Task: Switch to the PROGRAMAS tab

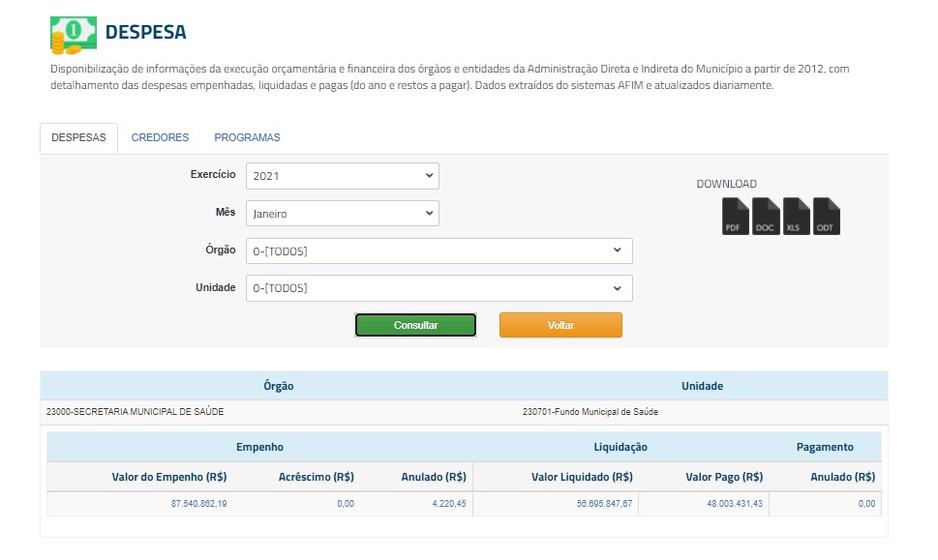Action: coord(247,138)
